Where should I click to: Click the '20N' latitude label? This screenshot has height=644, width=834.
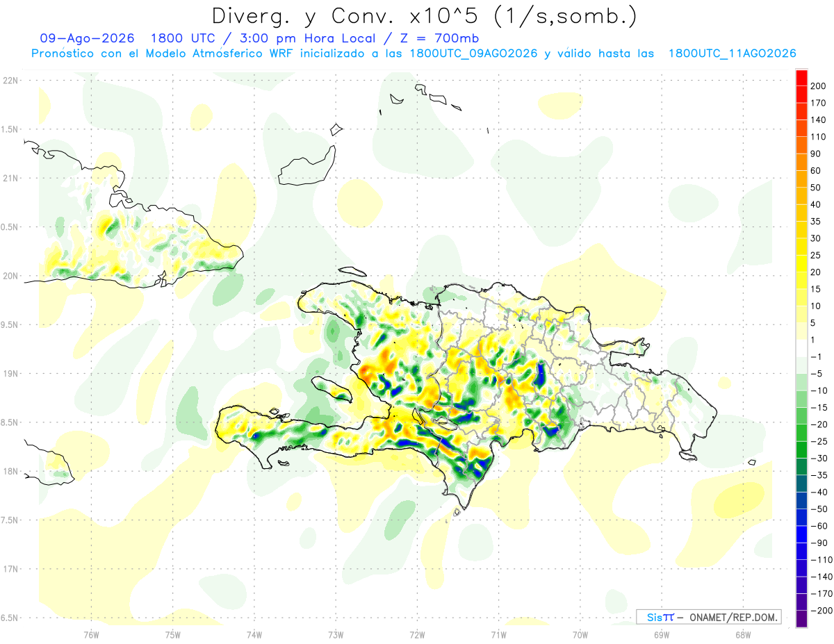(x=10, y=276)
